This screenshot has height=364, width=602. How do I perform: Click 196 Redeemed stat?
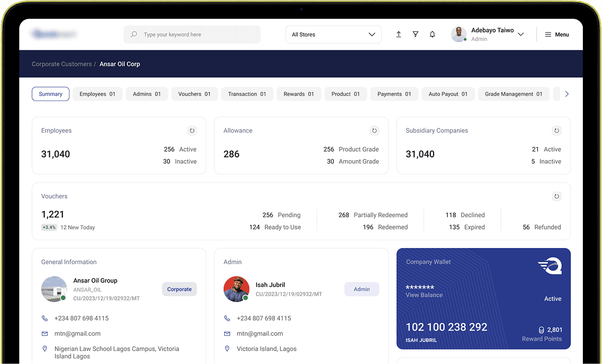tap(385, 227)
